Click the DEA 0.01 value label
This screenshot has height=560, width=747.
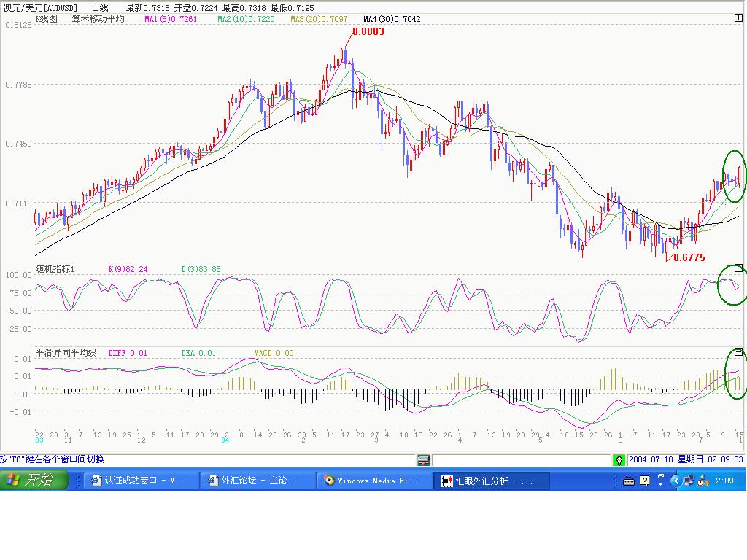click(198, 353)
